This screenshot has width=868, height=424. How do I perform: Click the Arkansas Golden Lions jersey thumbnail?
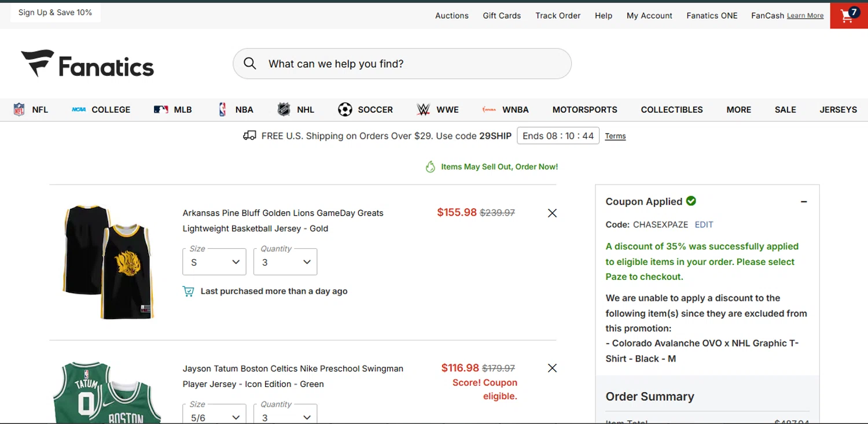click(109, 261)
